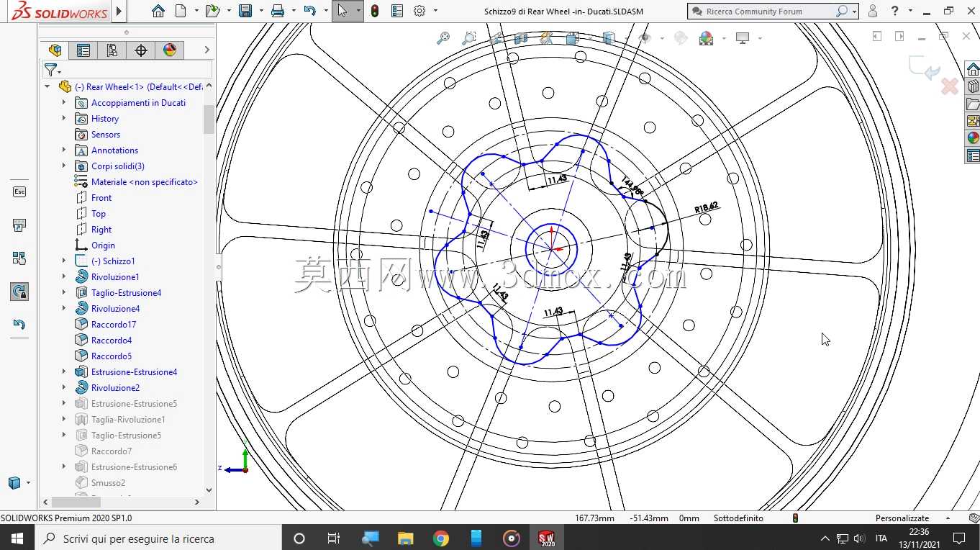The image size is (980, 550).
Task: Open the Home welcome icon in toolbar
Action: [x=158, y=11]
